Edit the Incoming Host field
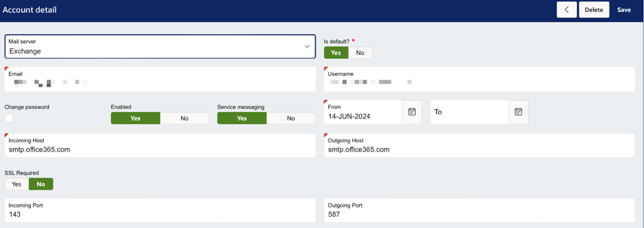Viewport: 644px width, 228px height. 160,145
